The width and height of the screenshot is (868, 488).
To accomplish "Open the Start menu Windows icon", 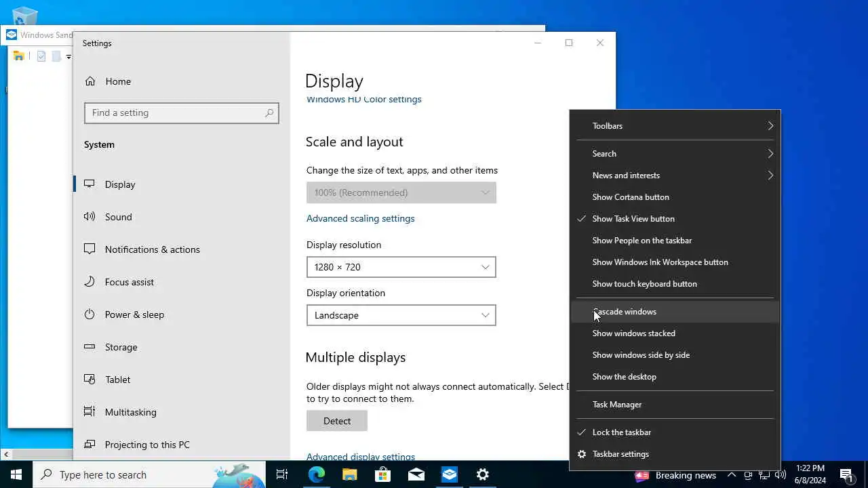I will [x=16, y=474].
